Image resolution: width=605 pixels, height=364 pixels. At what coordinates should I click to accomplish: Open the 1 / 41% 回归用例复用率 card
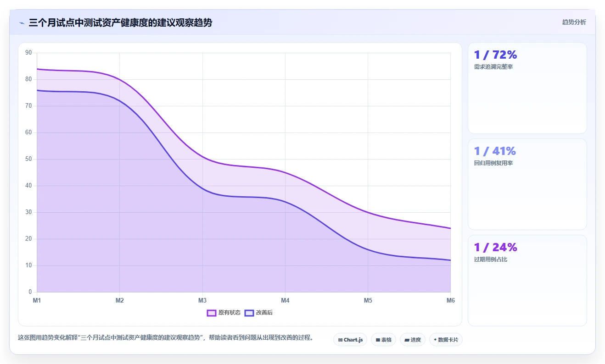[x=527, y=184]
